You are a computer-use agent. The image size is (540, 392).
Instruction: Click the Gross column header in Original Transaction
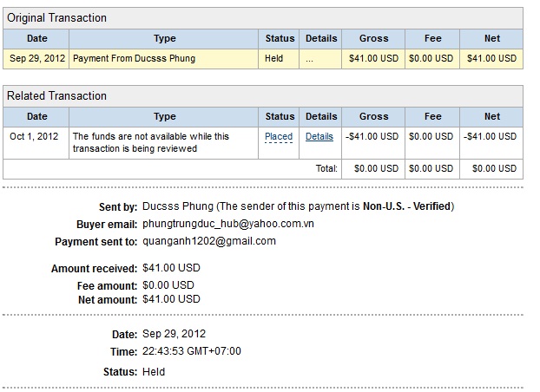(373, 38)
